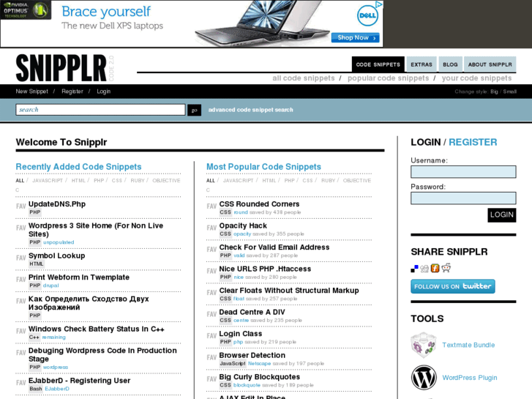Click the Username input field

[x=463, y=172]
